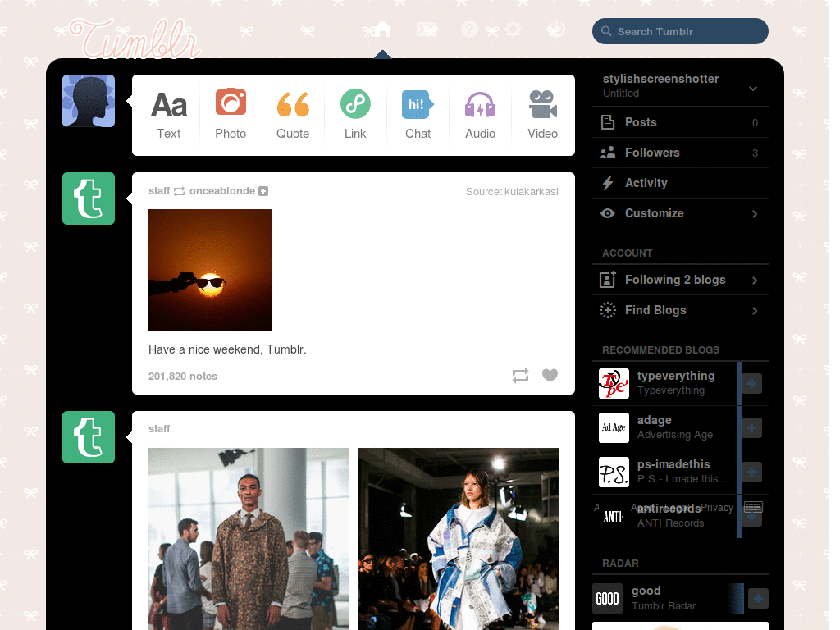
Task: Follow typeverything with plus button
Action: click(x=751, y=384)
